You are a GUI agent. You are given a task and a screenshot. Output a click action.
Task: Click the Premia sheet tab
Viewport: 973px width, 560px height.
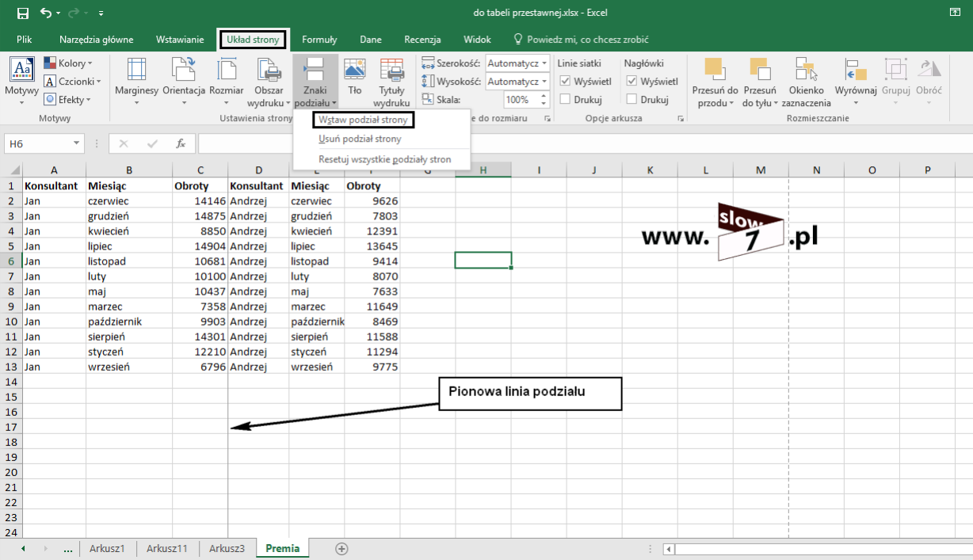click(283, 548)
